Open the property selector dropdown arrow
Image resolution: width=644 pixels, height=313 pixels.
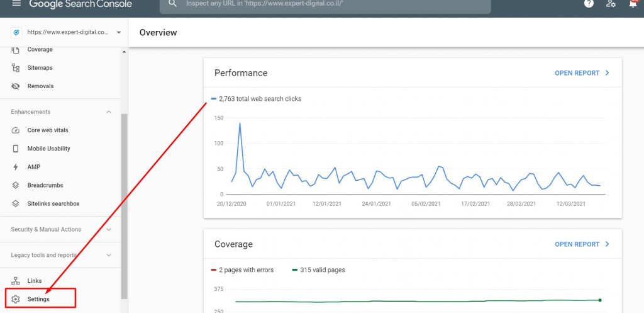(119, 33)
